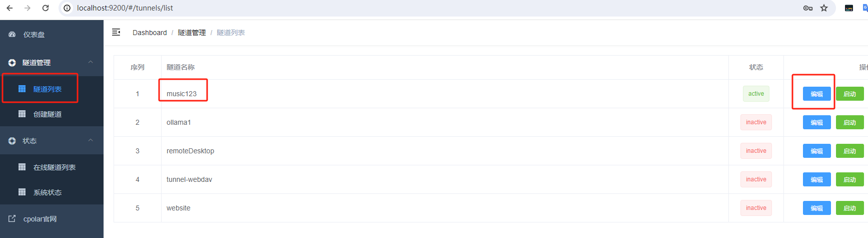Open 创建隧道 menu item

(x=48, y=114)
